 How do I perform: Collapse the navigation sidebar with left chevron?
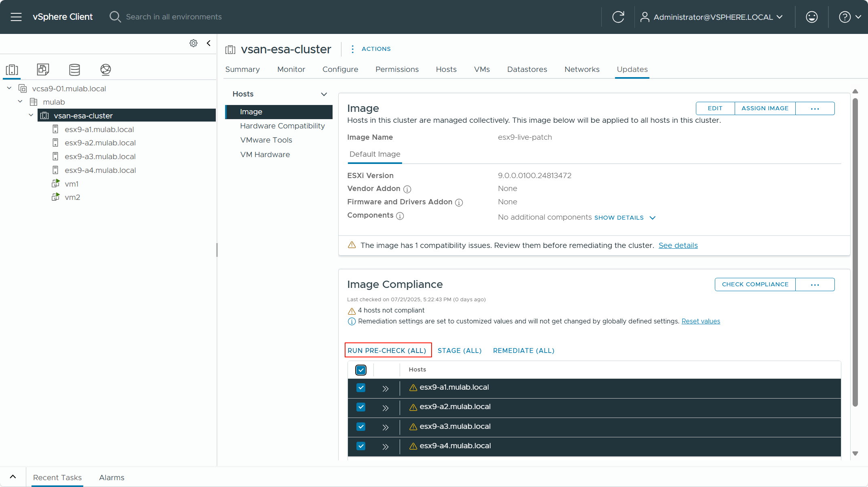[209, 43]
